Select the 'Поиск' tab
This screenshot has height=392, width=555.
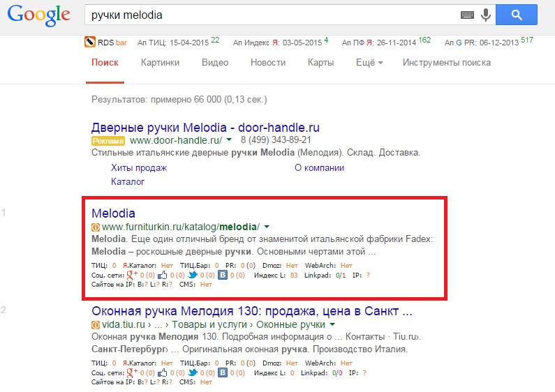(105, 63)
